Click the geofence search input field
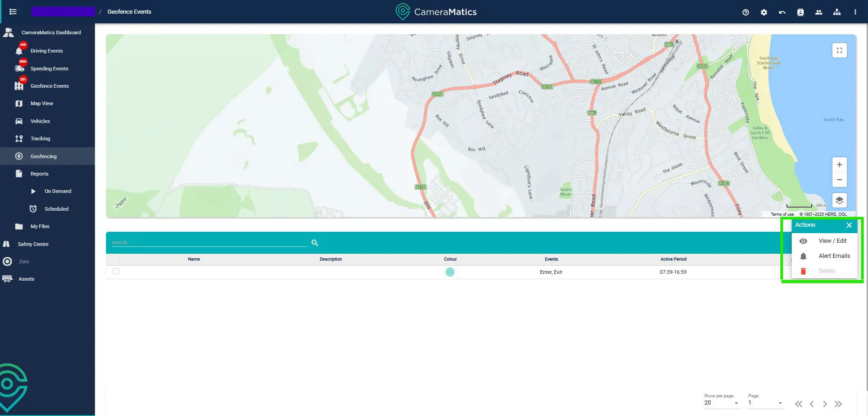The width and height of the screenshot is (868, 416). pyautogui.click(x=209, y=242)
